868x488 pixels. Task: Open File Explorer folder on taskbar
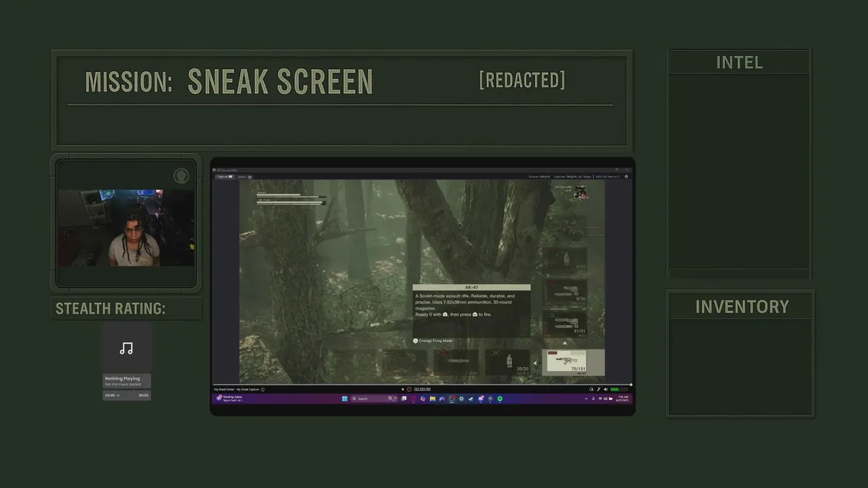tap(432, 399)
